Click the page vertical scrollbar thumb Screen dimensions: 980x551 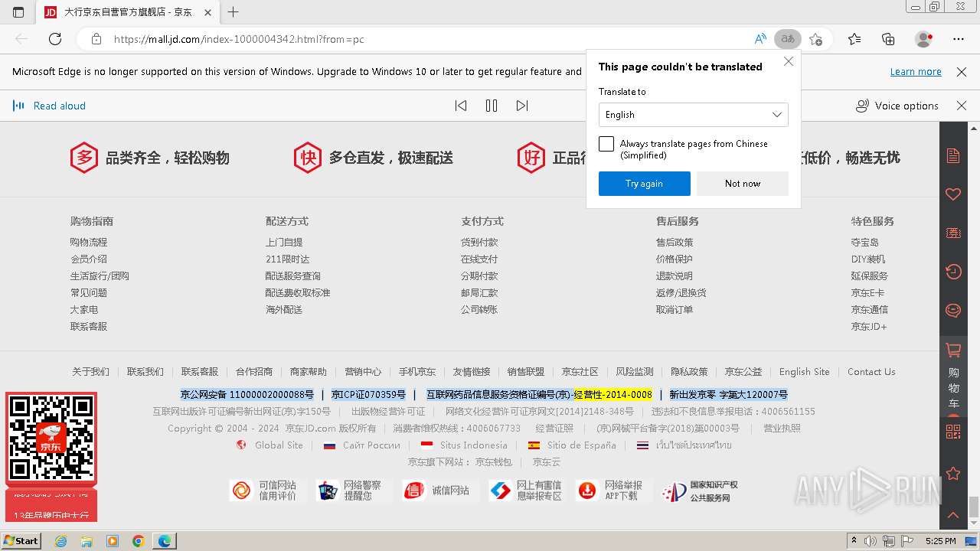[974, 506]
